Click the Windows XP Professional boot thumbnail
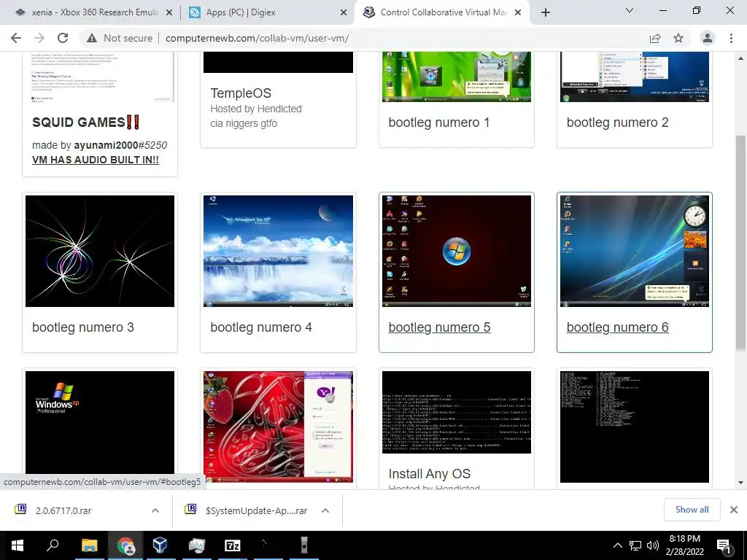This screenshot has height=560, width=747. point(100,422)
